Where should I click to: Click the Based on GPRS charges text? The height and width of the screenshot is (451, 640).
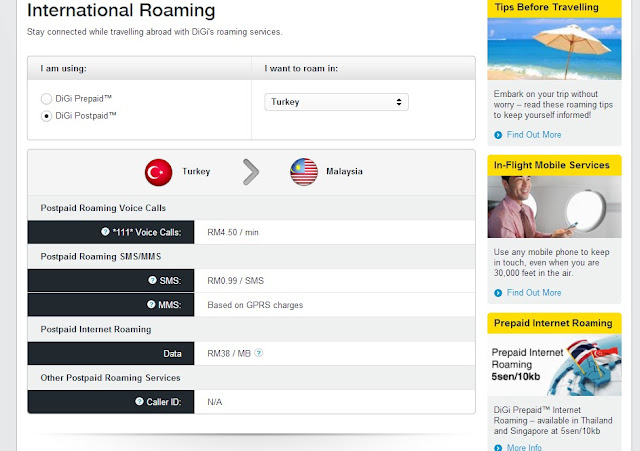[255, 305]
